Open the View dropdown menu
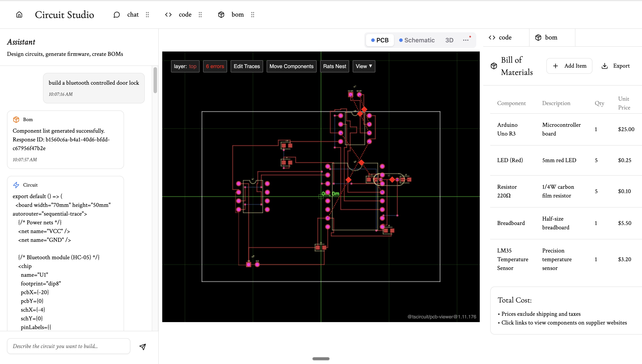This screenshot has height=364, width=642. [x=364, y=66]
